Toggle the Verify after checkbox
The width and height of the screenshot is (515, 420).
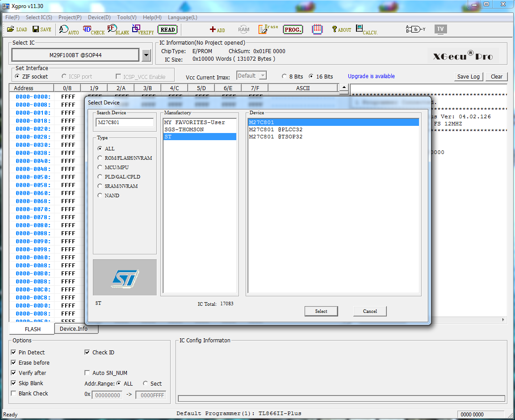click(13, 373)
